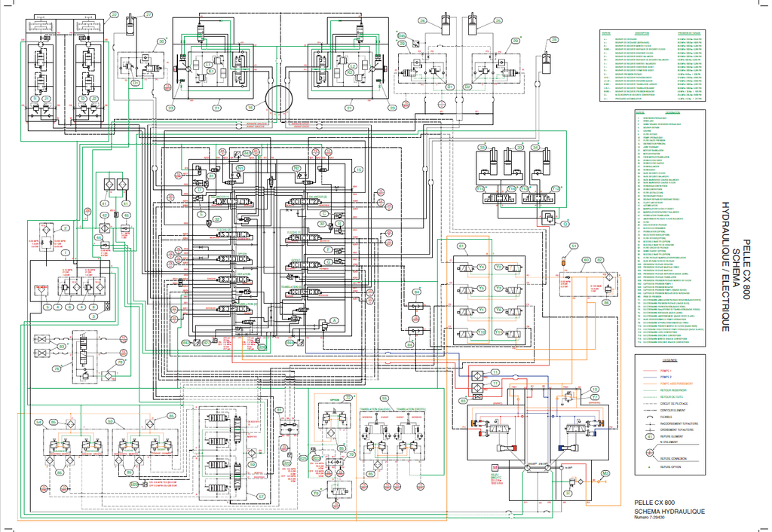Click the T12 solenoid marker
Viewport: 772px width, 532px height.
(x=556, y=188)
